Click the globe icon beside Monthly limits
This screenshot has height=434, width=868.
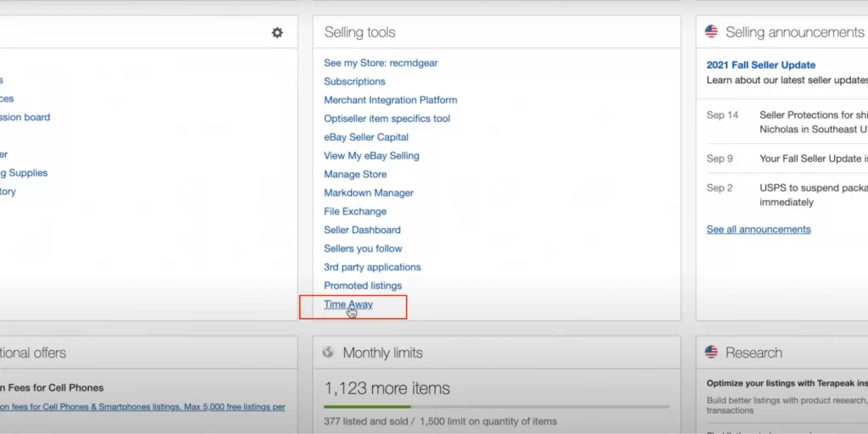[328, 352]
